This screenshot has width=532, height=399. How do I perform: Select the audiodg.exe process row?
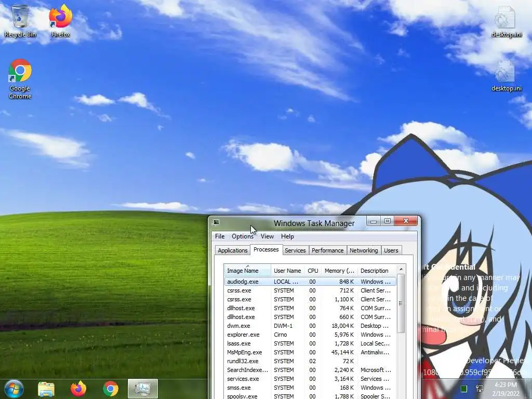point(310,282)
